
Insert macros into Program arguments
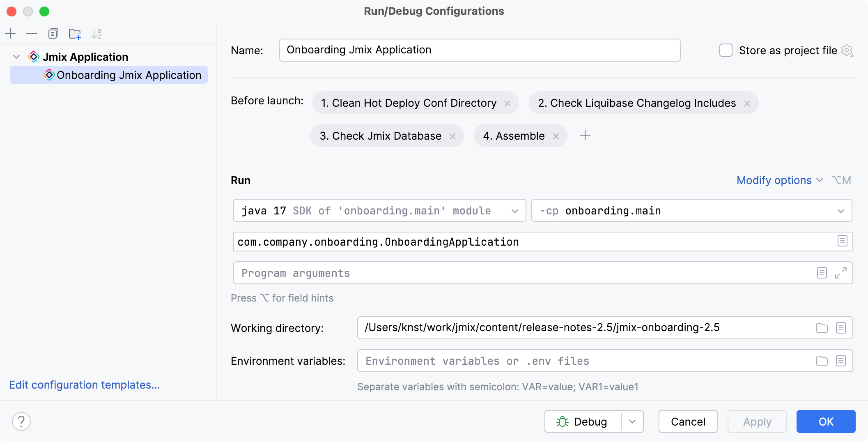point(822,273)
